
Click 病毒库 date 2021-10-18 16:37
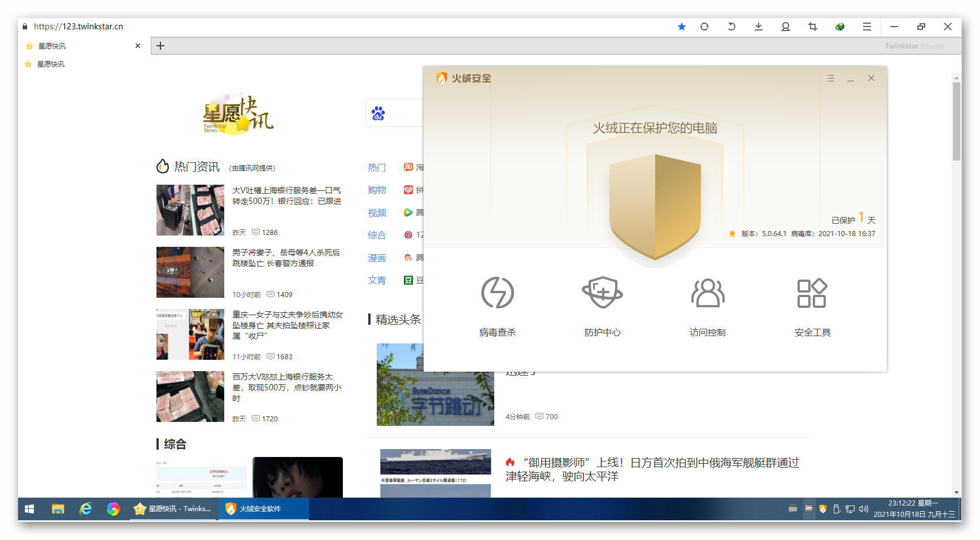(847, 233)
